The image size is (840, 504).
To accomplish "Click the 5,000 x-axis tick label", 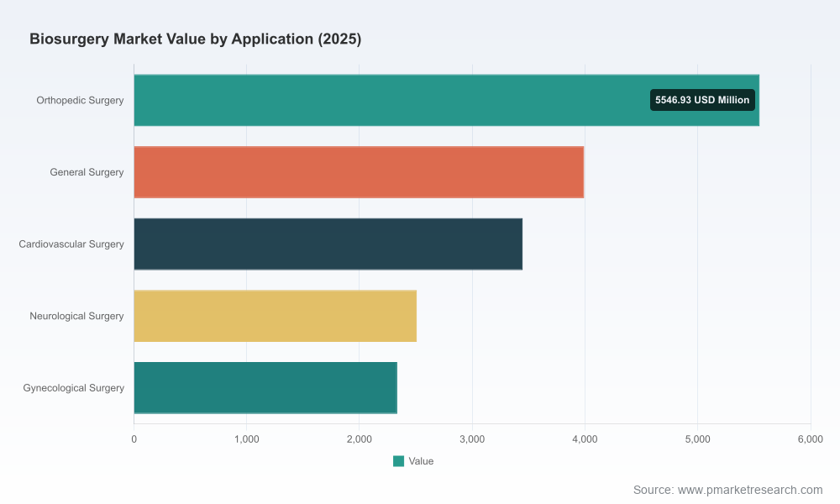I will click(697, 439).
